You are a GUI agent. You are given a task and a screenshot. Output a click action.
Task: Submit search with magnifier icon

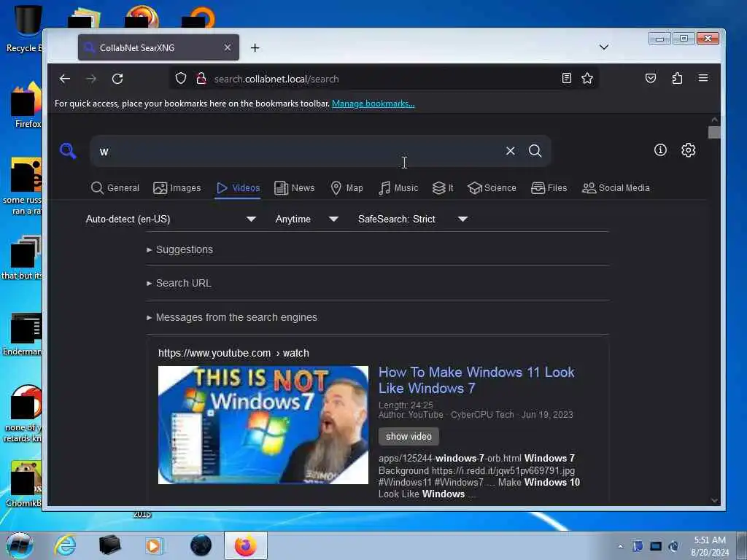point(535,151)
